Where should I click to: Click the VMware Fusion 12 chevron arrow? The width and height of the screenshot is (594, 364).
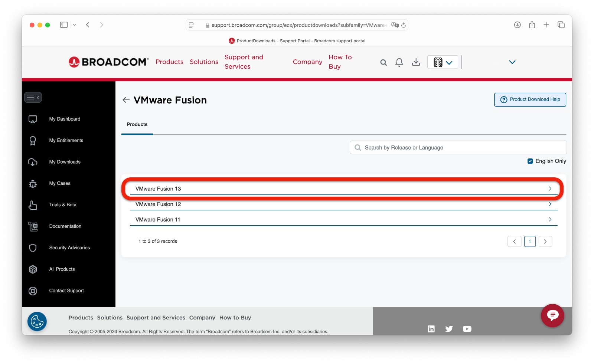click(550, 204)
